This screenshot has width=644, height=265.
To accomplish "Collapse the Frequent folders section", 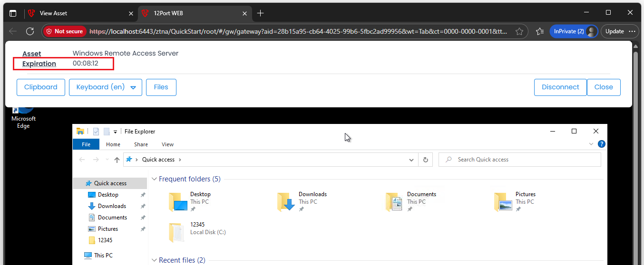I will (x=154, y=179).
